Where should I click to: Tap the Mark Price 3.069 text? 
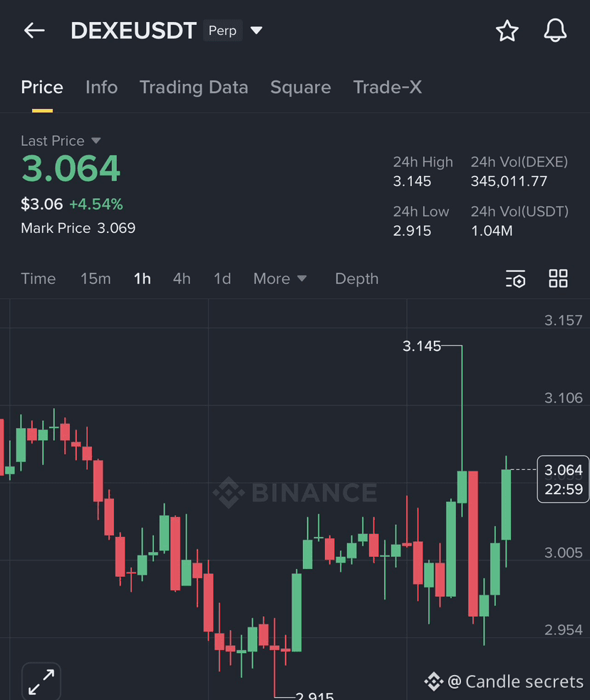[x=78, y=228]
